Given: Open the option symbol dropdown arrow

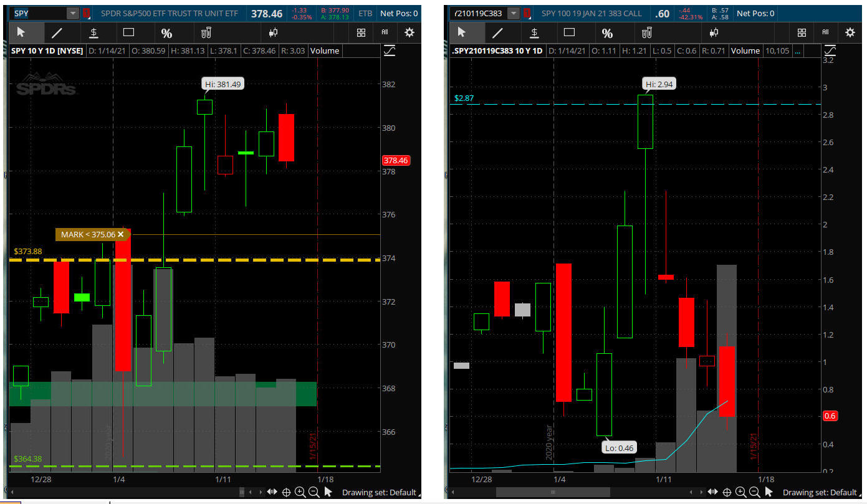Looking at the screenshot, I should coord(514,13).
